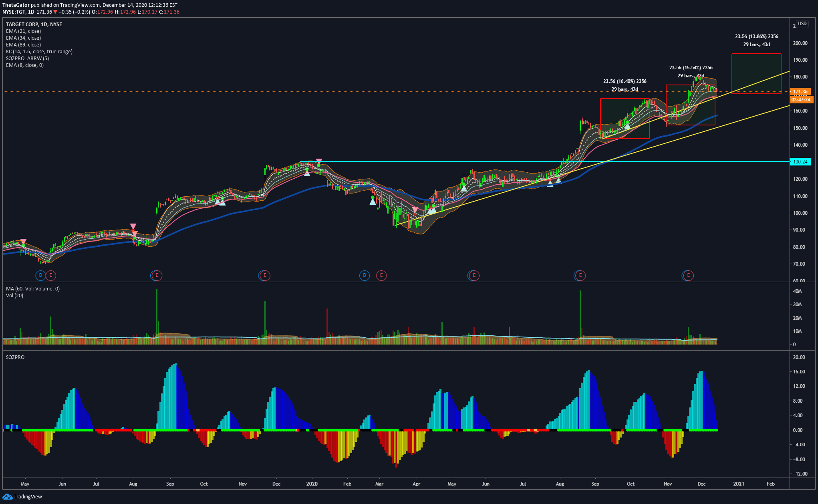The width and height of the screenshot is (818, 504).
Task: Click the 2021 year label on time axis
Action: [739, 484]
